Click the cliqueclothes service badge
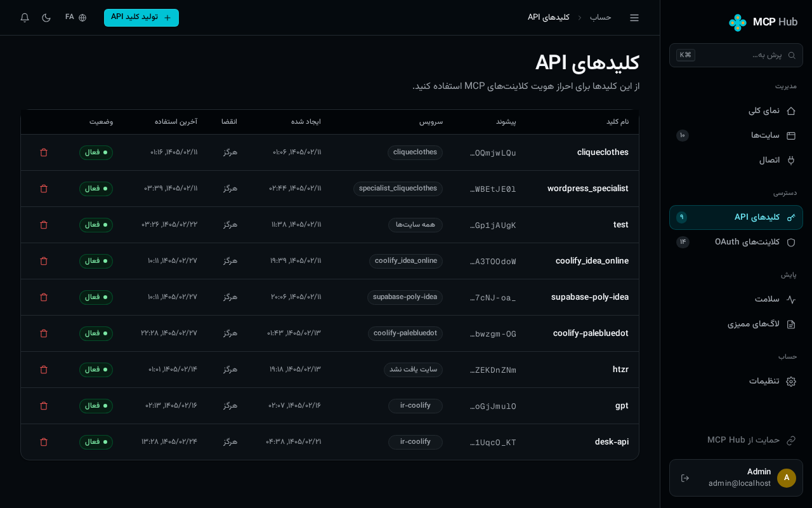 coord(415,152)
